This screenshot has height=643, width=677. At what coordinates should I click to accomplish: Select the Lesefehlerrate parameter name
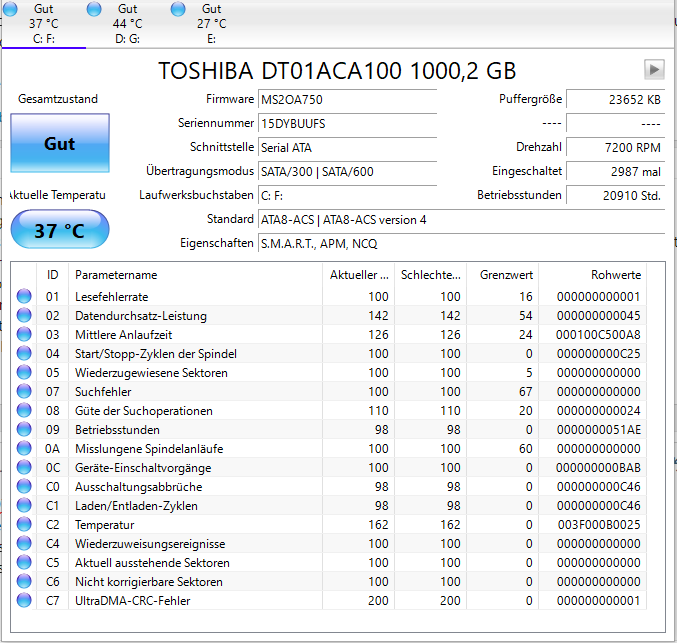click(x=111, y=297)
